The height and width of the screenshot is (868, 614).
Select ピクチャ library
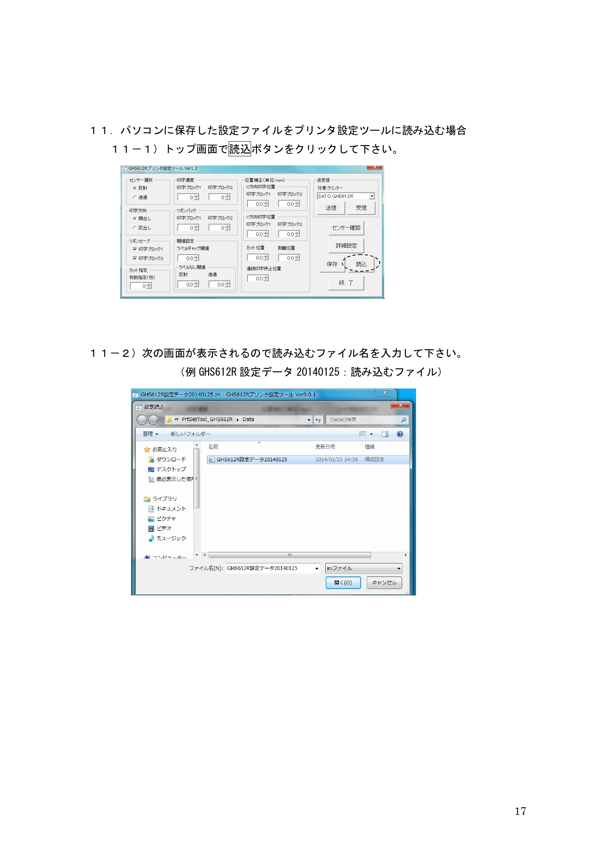(162, 519)
